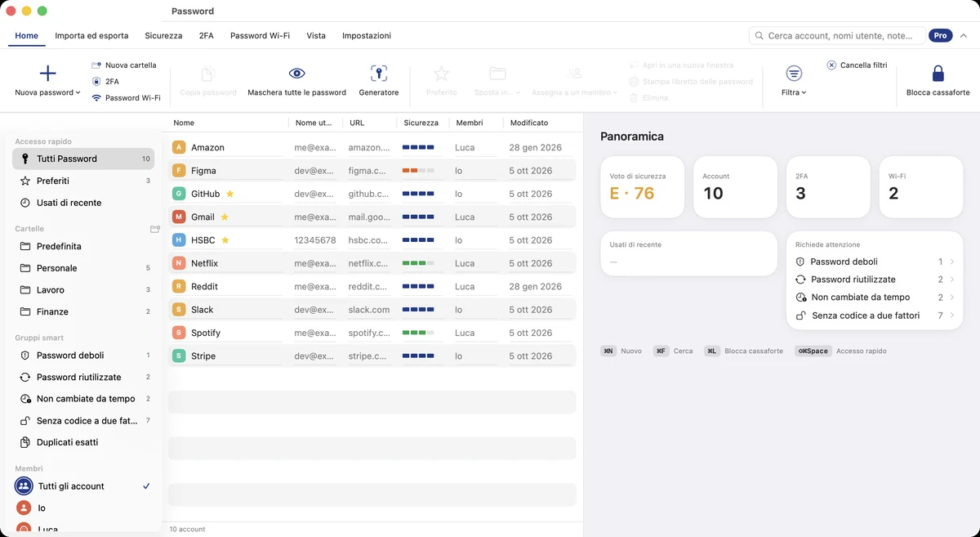Viewport: 980px width, 537px height.
Task: Click the Netflix security strength bar
Action: (x=418, y=263)
